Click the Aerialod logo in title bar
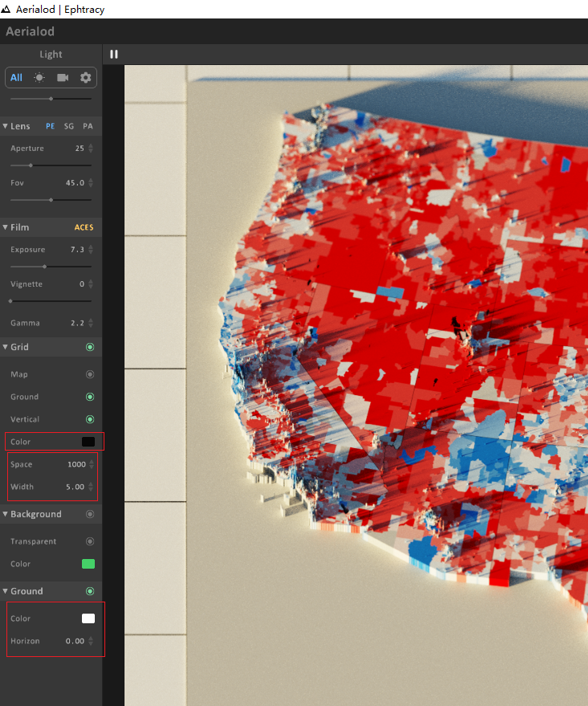 [6, 10]
